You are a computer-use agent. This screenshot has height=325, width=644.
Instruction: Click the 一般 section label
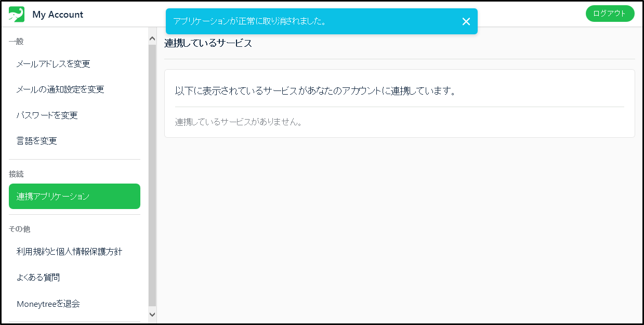tap(16, 42)
